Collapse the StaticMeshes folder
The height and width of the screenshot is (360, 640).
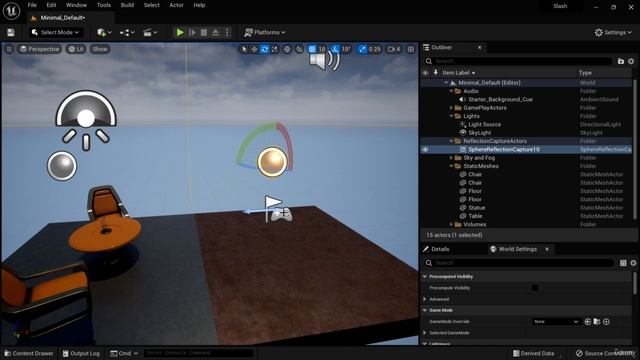pos(451,166)
